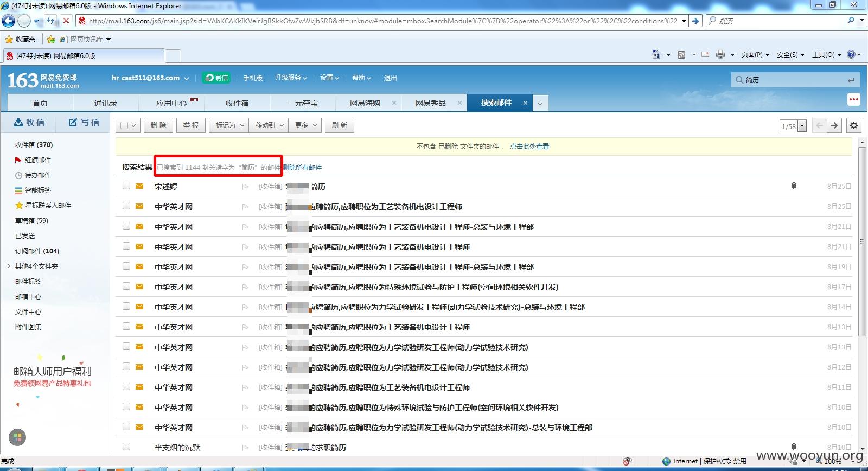Image resolution: width=868 pixels, height=471 pixels.
Task: Switch to the 应用中心 tab
Action: [x=171, y=103]
